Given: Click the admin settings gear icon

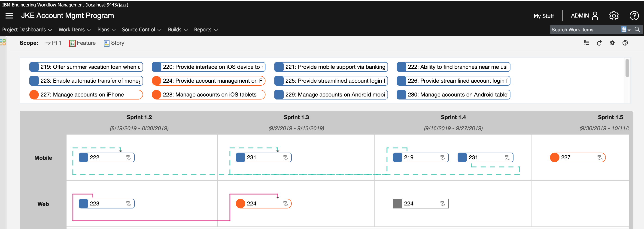Looking at the screenshot, I should (614, 16).
